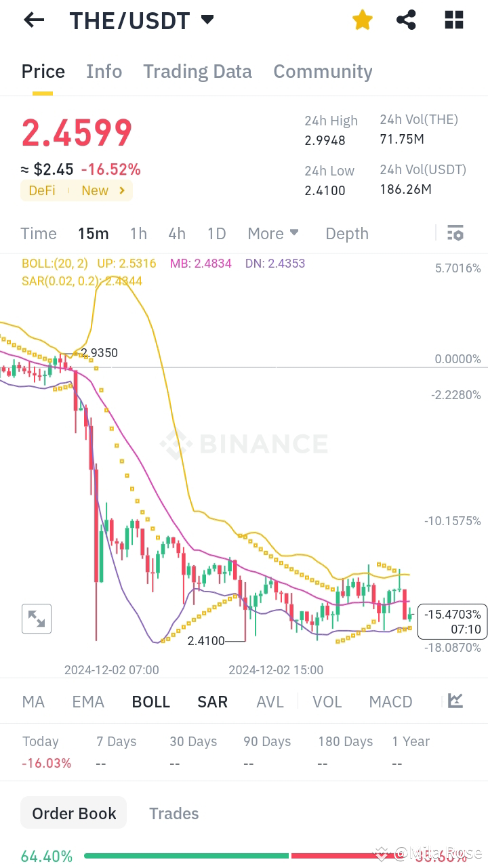Image resolution: width=488 pixels, height=868 pixels.
Task: Switch to the Trading Data tab
Action: click(197, 71)
